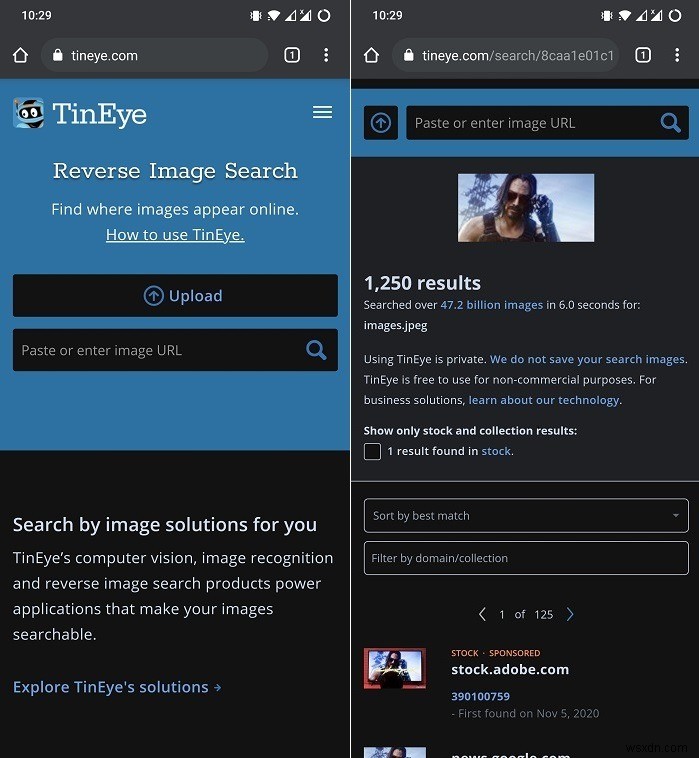Image resolution: width=699 pixels, height=758 pixels.
Task: Tap lock icon beside tineye.com/search address
Action: point(408,55)
